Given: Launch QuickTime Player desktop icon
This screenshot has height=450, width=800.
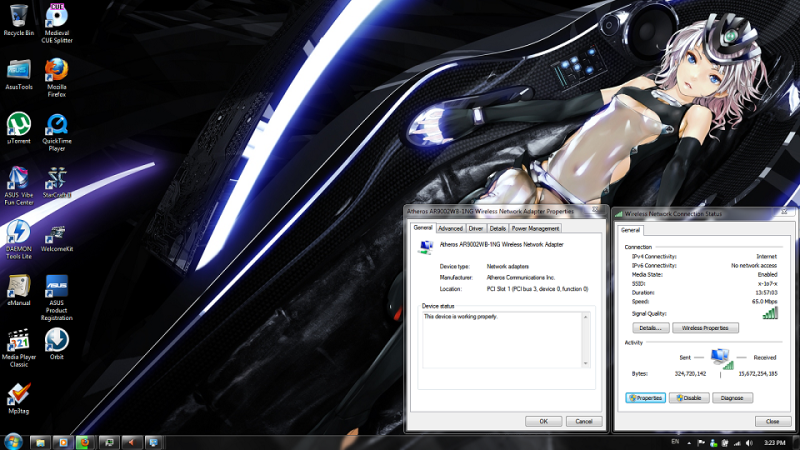Looking at the screenshot, I should (56, 126).
